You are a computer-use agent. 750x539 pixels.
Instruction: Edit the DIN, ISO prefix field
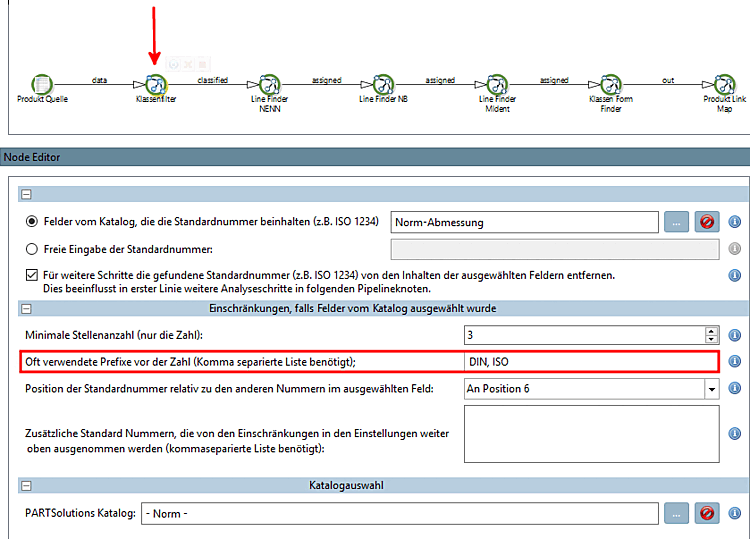click(591, 362)
